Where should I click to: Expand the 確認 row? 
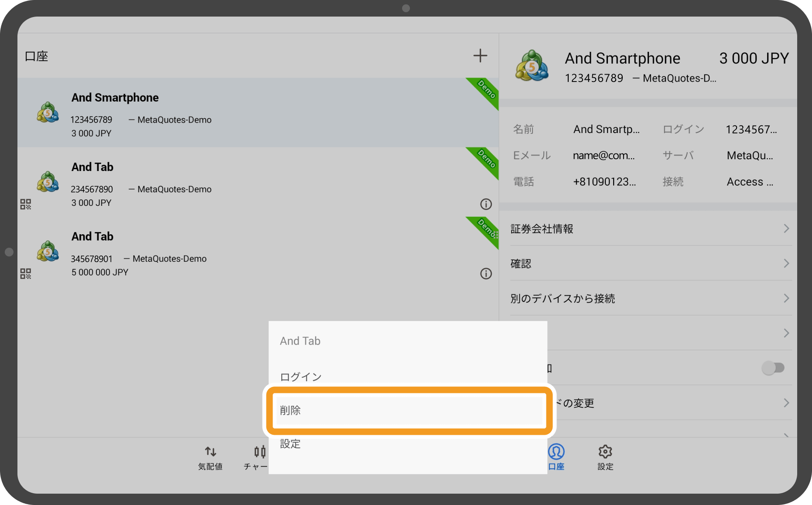[x=650, y=264]
